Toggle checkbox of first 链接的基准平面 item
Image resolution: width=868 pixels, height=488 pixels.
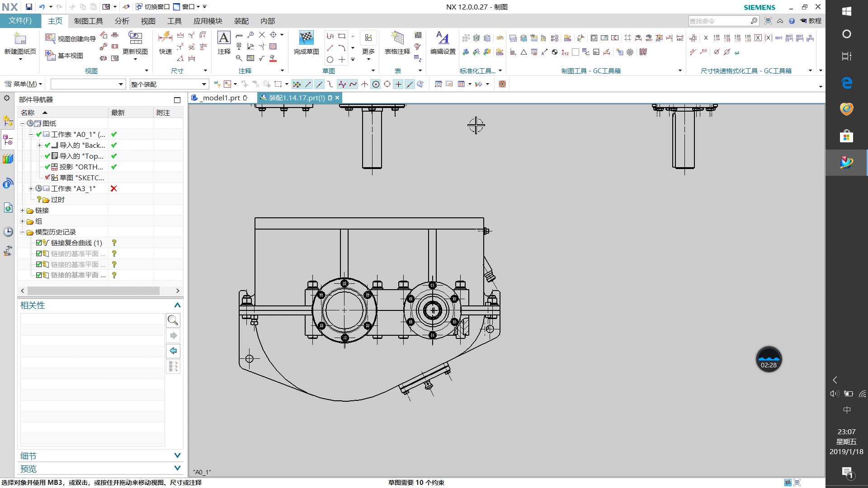(39, 253)
